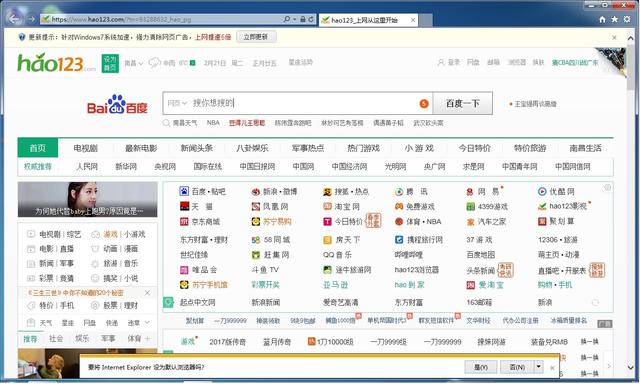This screenshot has width=640, height=384.
Task: Switch to 最新电影 navigation tab
Action: coord(141,148)
